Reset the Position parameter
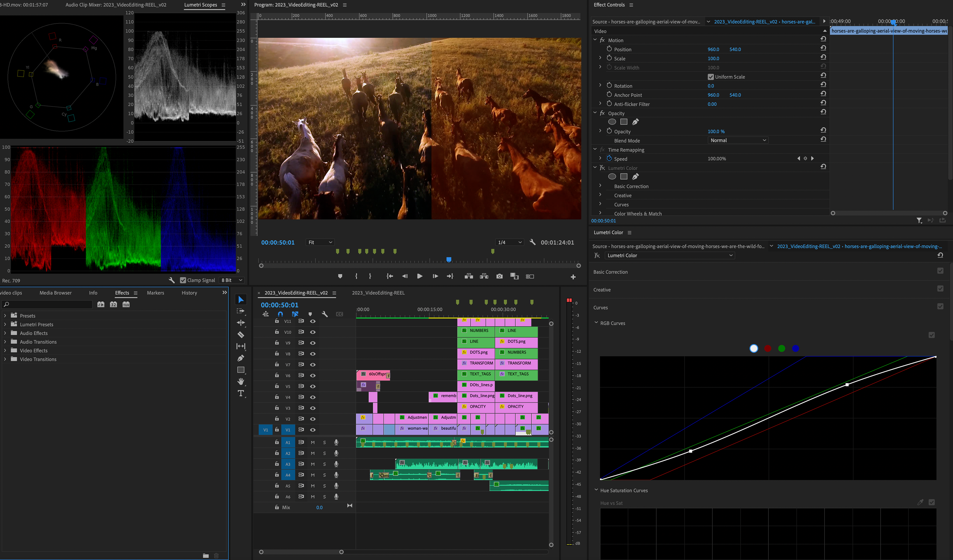 (823, 48)
